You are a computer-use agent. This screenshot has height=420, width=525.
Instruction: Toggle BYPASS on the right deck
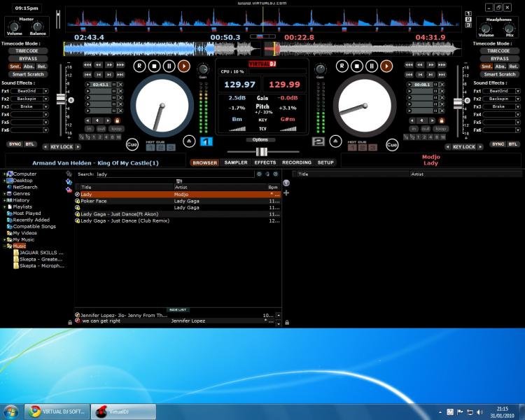(500, 59)
